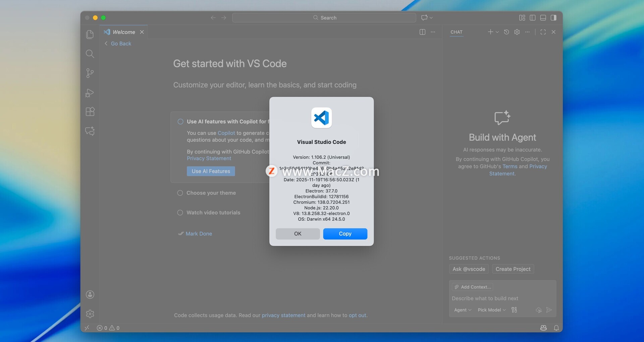Open the Extensions view
Viewport: 644px width, 342px height.
pyautogui.click(x=90, y=112)
